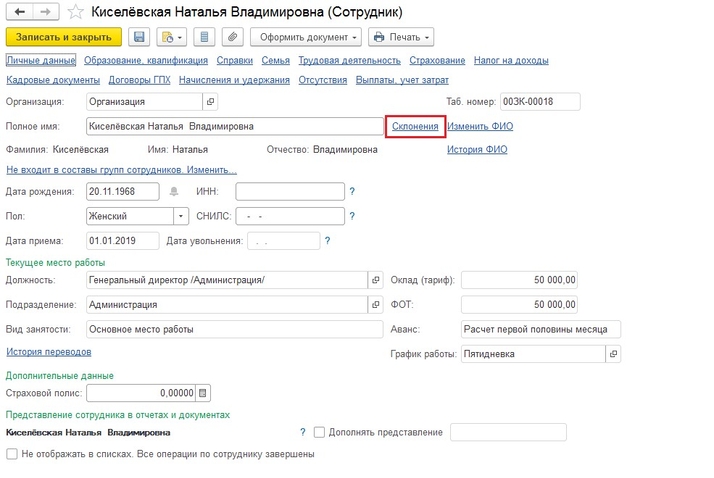This screenshot has width=714, height=478.
Task: Expand the Пол dropdown list
Action: tap(181, 215)
